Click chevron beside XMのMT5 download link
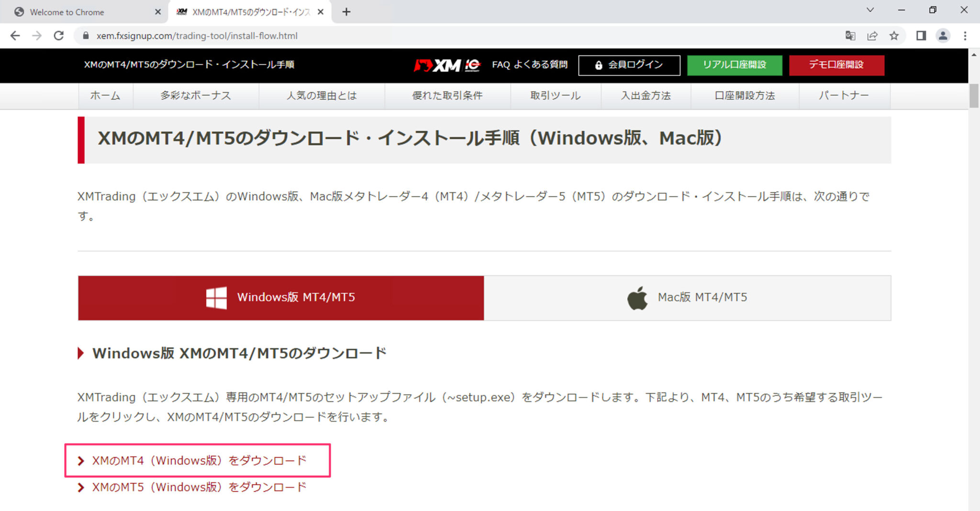 coord(81,488)
